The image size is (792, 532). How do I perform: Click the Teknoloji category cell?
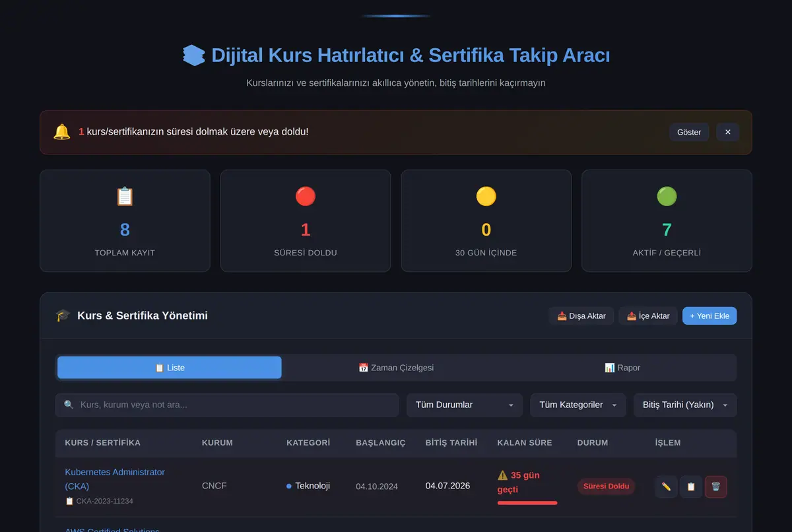pos(308,486)
